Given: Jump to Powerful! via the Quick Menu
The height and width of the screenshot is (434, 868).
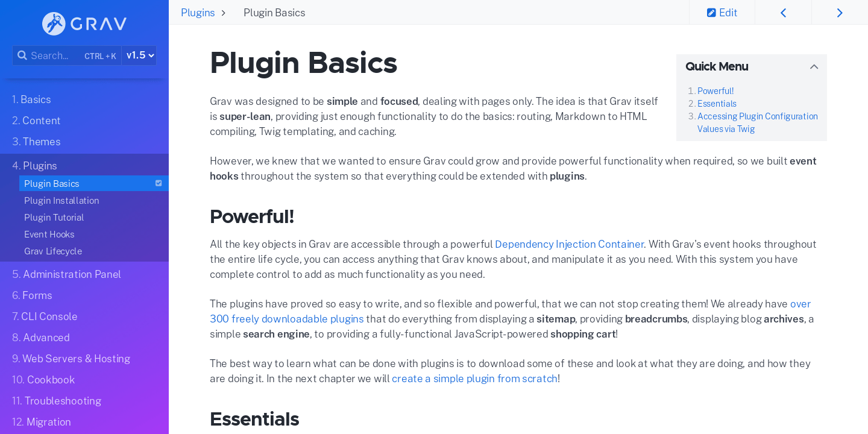Looking at the screenshot, I should (x=715, y=90).
